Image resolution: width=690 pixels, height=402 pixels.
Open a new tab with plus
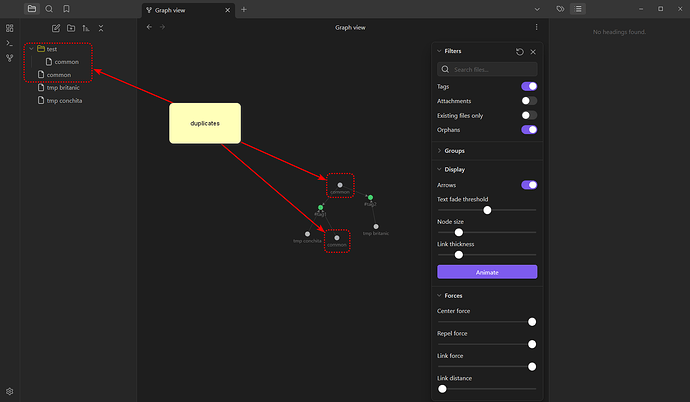(x=244, y=9)
